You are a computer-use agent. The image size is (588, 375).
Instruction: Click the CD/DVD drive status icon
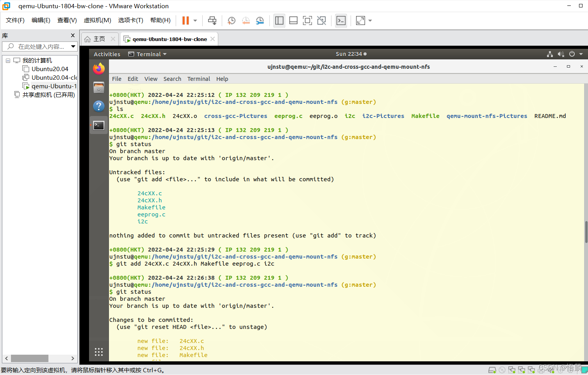[x=502, y=370]
